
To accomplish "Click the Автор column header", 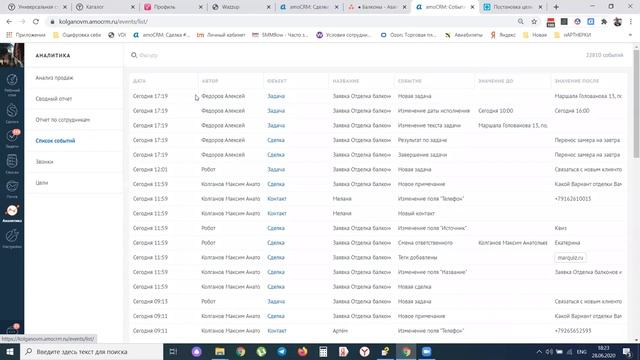I will tap(210, 81).
